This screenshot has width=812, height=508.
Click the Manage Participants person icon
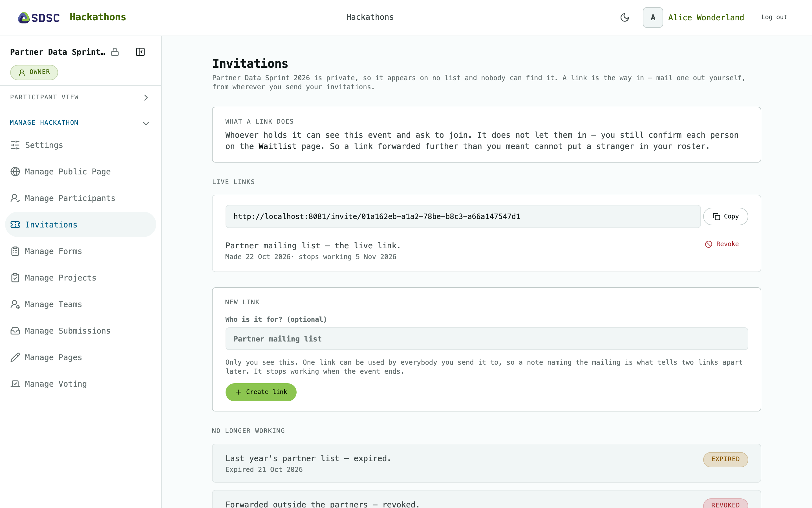15,198
